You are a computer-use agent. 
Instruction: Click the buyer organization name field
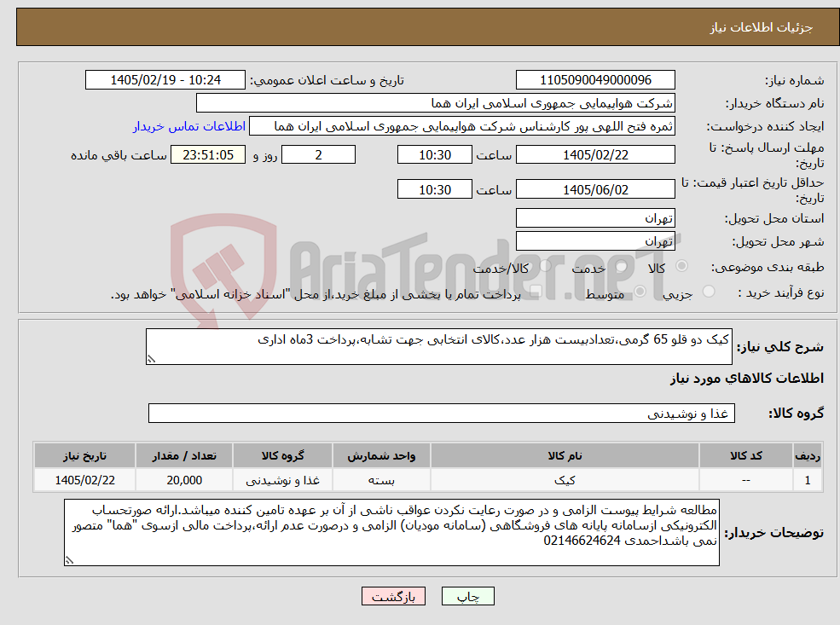pyautogui.click(x=436, y=103)
